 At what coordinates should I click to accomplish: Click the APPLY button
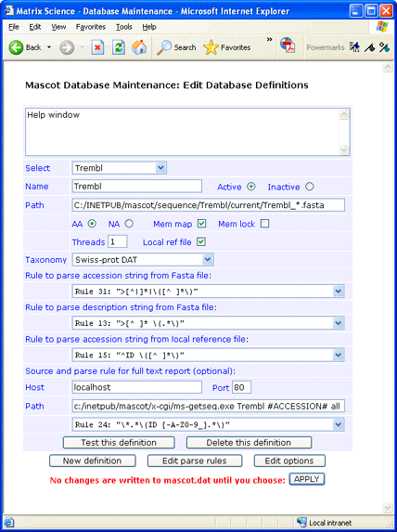pyautogui.click(x=307, y=479)
